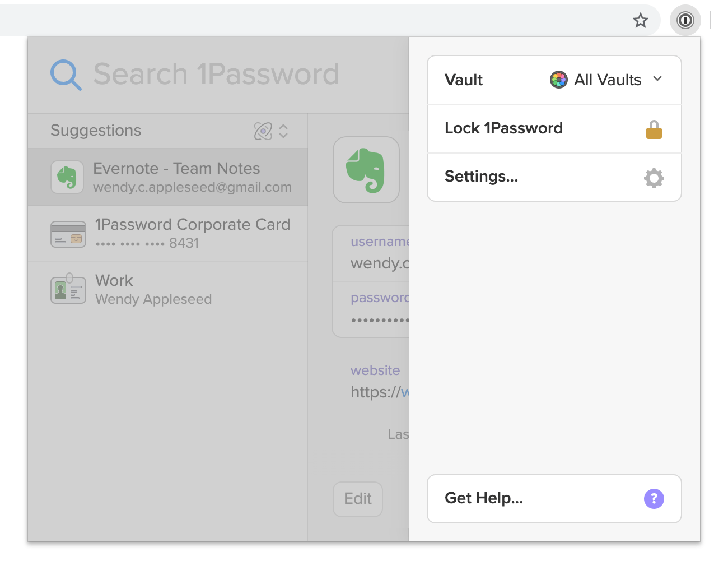Click the Settings gear icon

pyautogui.click(x=654, y=178)
